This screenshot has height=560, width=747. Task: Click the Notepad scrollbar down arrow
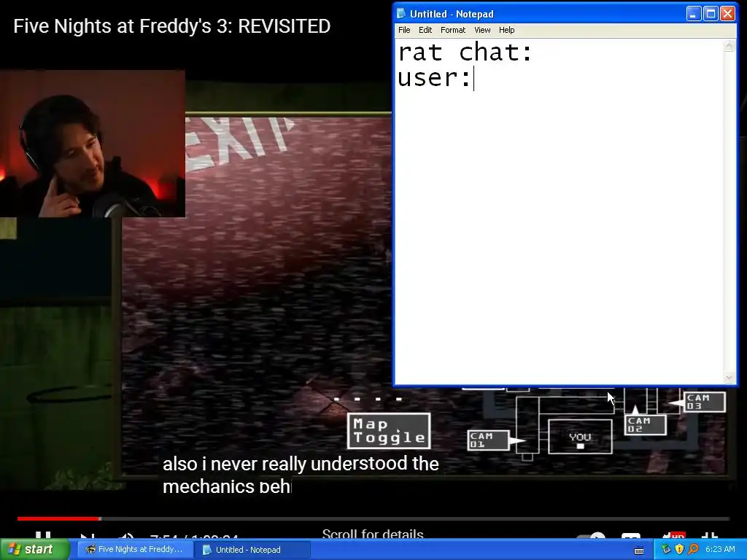click(x=729, y=378)
